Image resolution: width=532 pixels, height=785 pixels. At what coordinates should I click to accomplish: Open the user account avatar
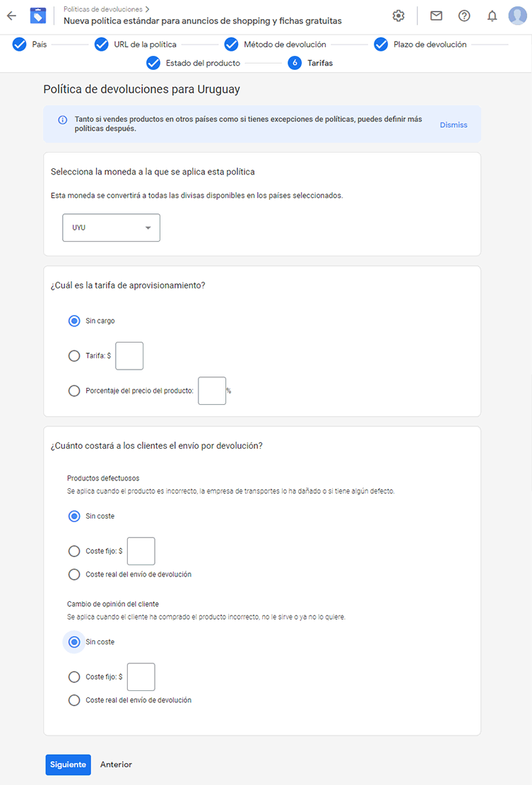tap(517, 16)
